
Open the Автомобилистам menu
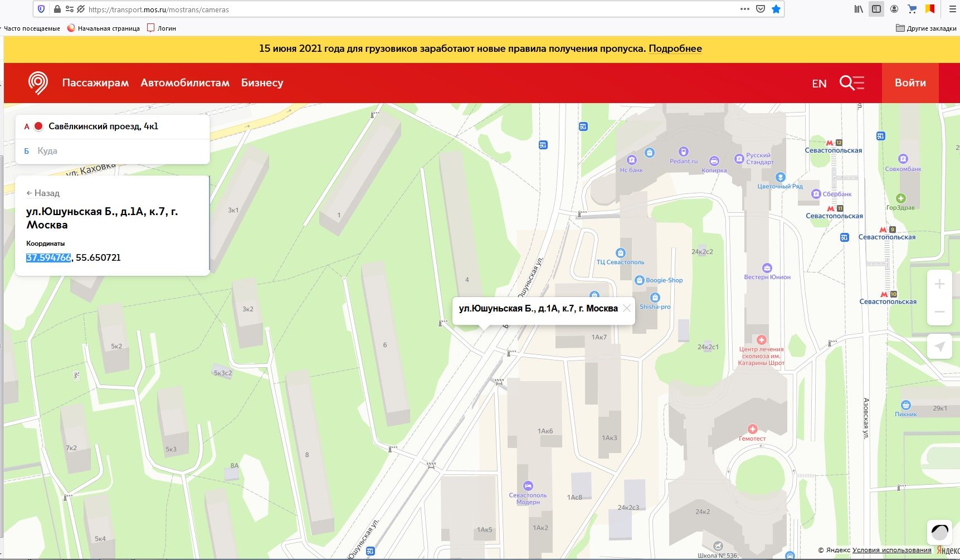(x=185, y=83)
